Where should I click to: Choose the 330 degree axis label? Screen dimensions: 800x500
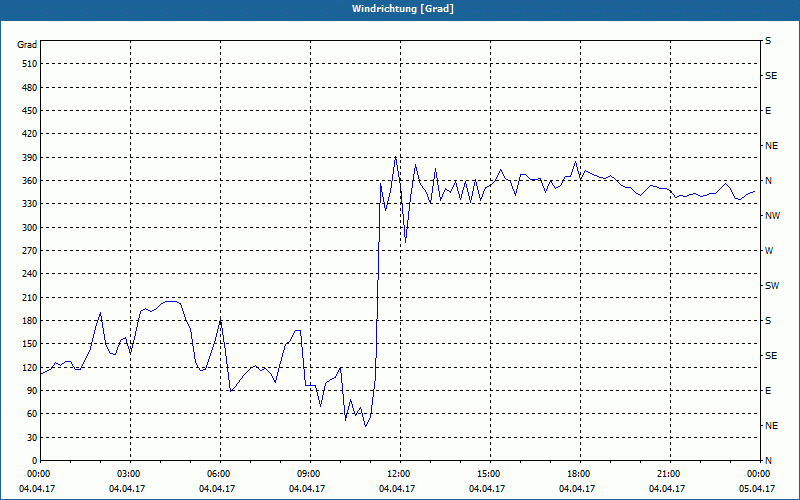(30, 204)
